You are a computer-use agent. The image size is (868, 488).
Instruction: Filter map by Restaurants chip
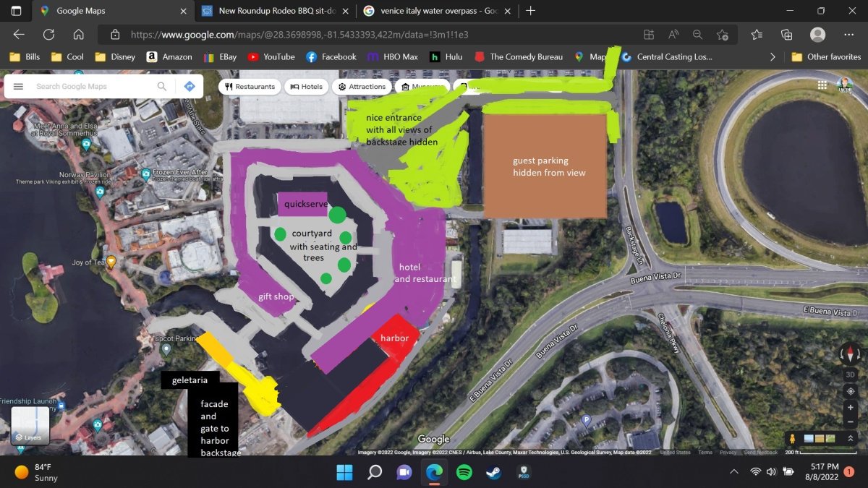[250, 87]
